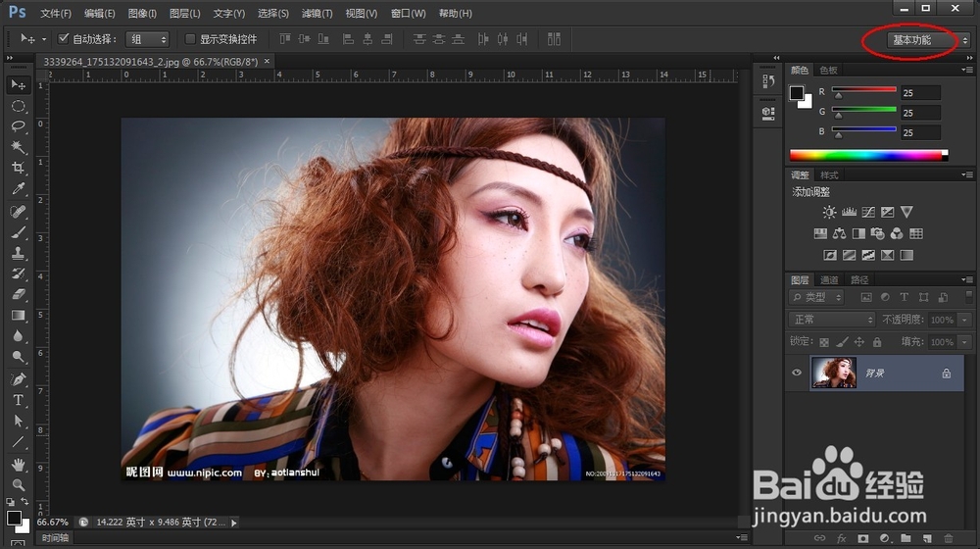Image resolution: width=980 pixels, height=549 pixels.
Task: Pick the Eyedropper tool
Action: pyautogui.click(x=18, y=189)
